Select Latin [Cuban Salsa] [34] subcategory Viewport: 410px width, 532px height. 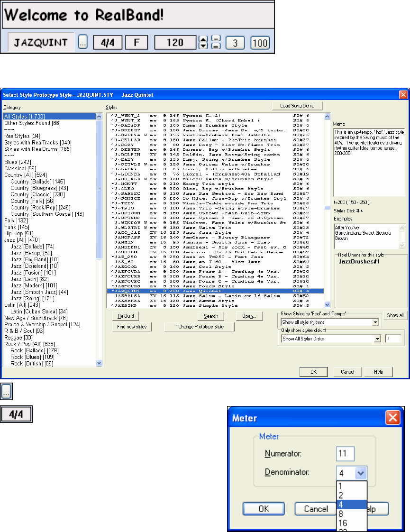pos(39,312)
